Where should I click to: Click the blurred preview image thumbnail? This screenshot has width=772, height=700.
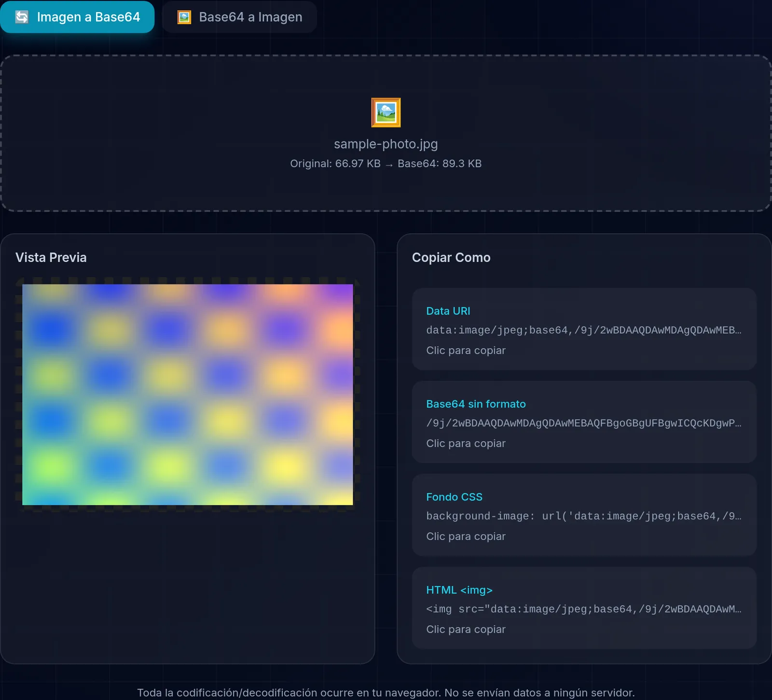(188, 394)
